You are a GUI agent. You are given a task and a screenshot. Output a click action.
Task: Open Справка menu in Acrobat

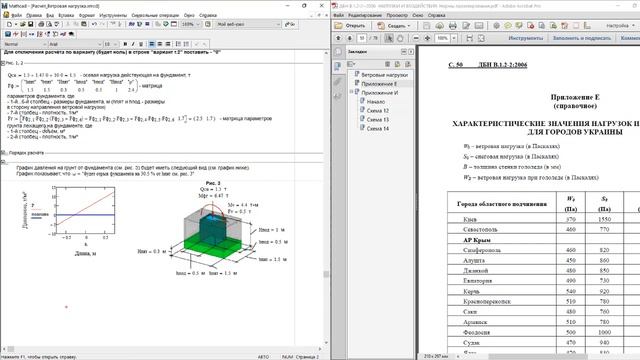pyautogui.click(x=436, y=15)
